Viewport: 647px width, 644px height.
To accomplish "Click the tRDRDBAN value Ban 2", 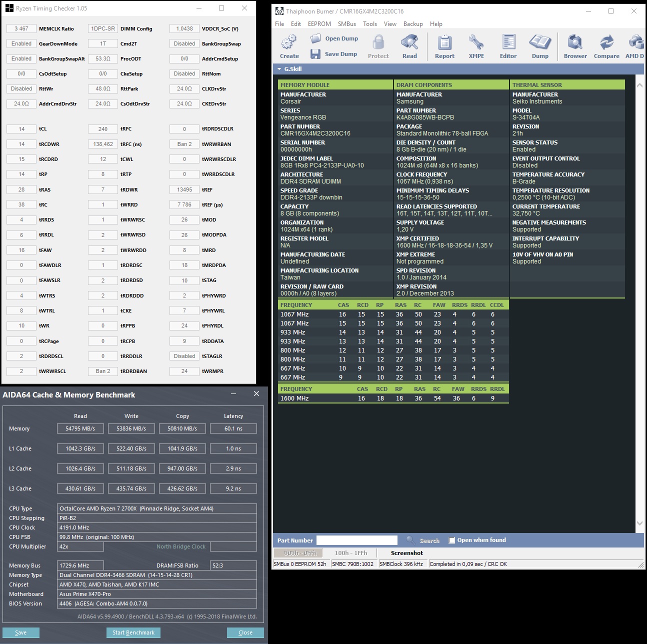I will (x=103, y=371).
